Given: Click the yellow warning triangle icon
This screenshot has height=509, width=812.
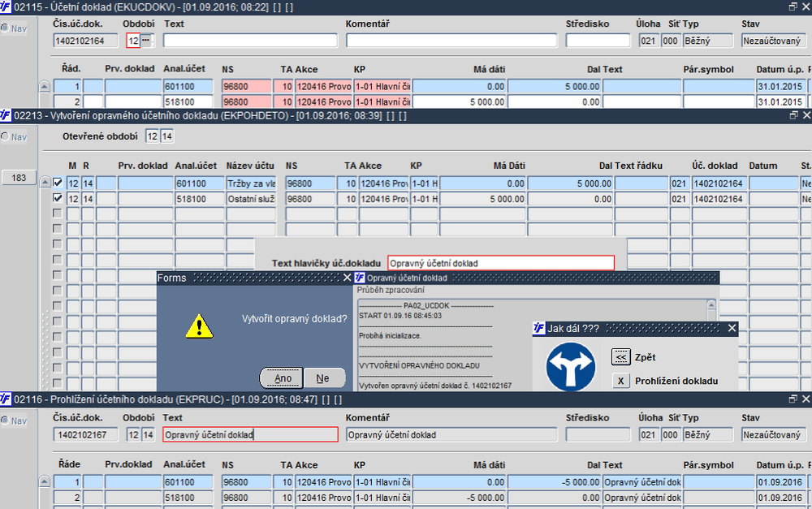Looking at the screenshot, I should (199, 325).
